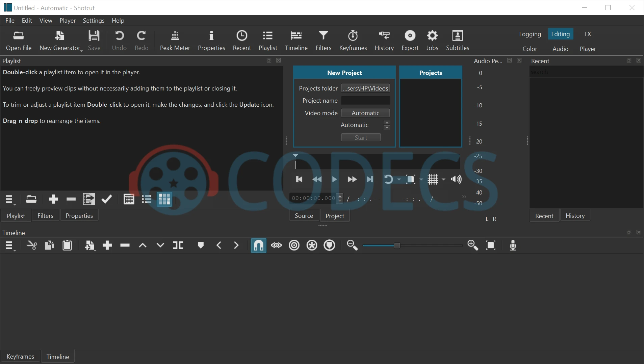Open the Video mode Automatic dropdown

365,113
